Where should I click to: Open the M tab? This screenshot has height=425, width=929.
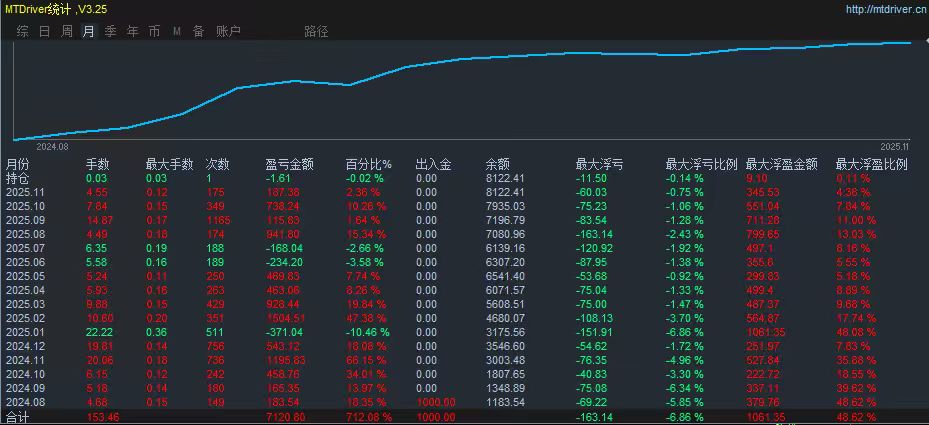[177, 31]
